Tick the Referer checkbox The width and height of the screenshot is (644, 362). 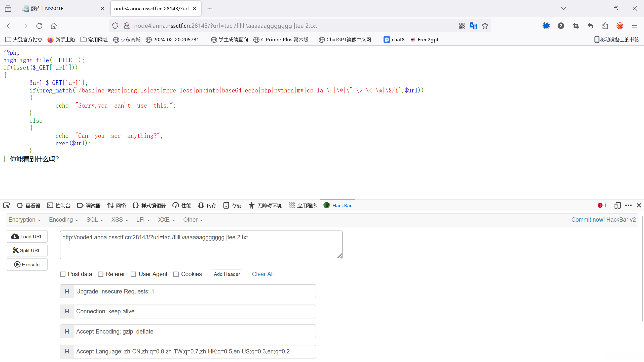(100, 274)
